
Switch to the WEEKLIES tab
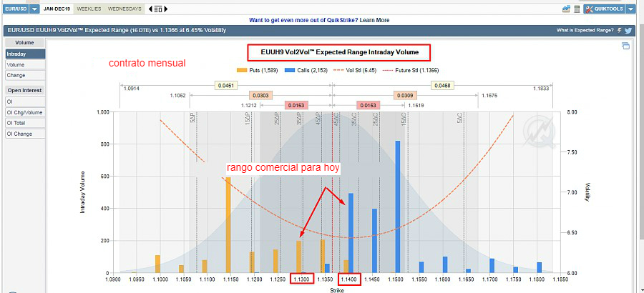pos(89,9)
